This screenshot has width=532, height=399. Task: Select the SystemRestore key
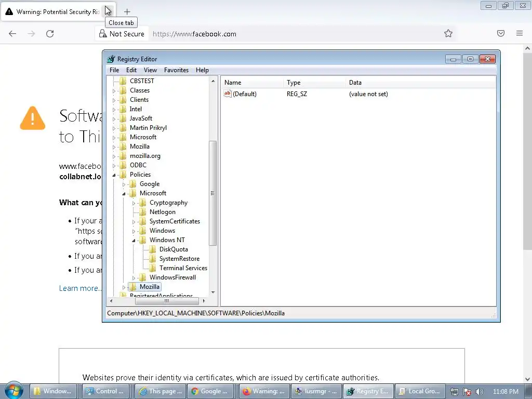[179, 259]
